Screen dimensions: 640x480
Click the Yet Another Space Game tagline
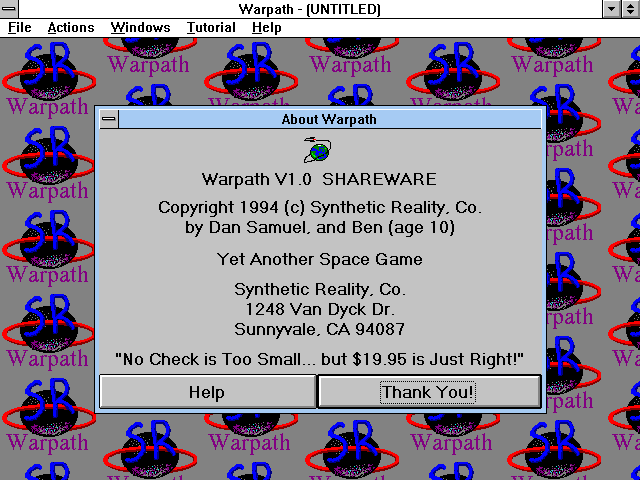319,260
